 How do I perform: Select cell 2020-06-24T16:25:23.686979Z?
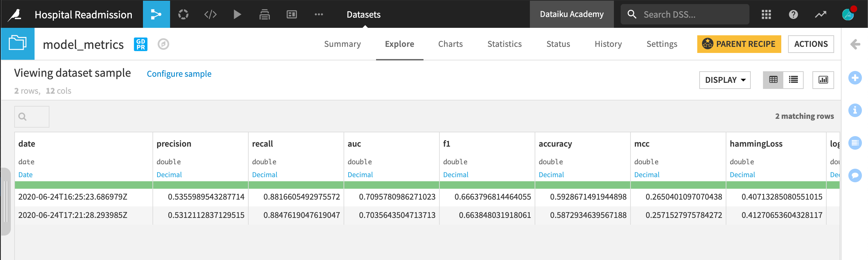pos(84,197)
